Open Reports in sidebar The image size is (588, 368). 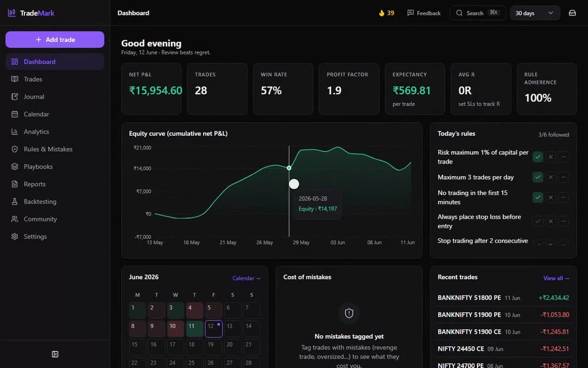point(55,184)
